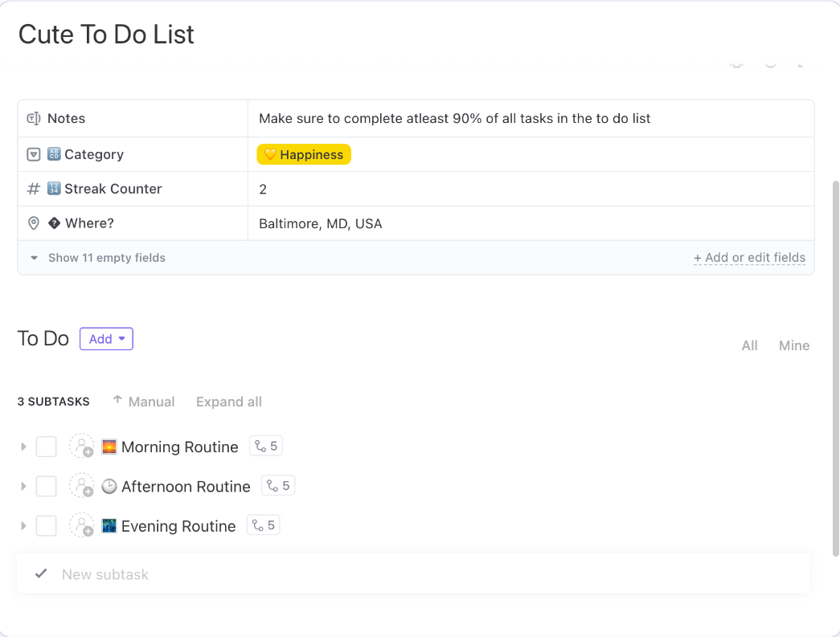Image resolution: width=840 pixels, height=637 pixels.
Task: Open the Add dropdown next to To Do
Action: (106, 339)
